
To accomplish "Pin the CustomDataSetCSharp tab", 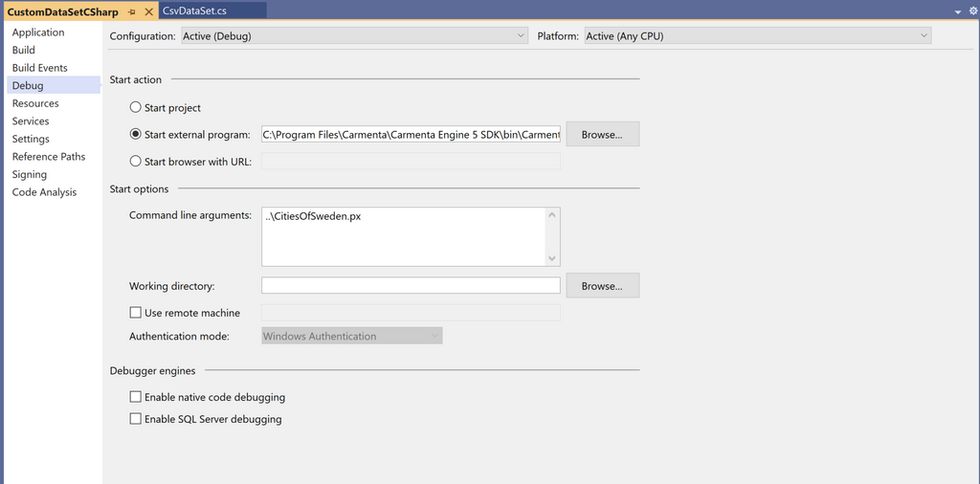I will click(x=132, y=11).
